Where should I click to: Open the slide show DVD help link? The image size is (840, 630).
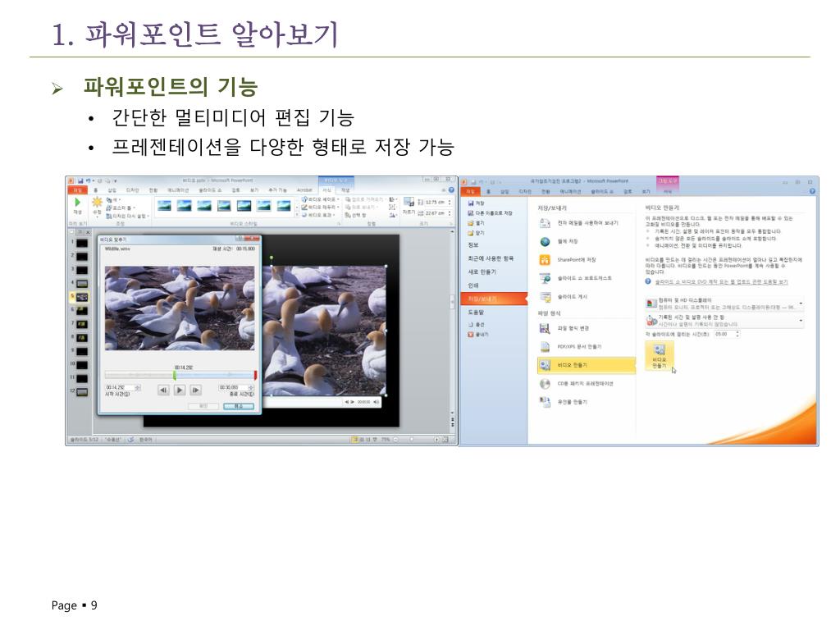pyautogui.click(x=720, y=281)
